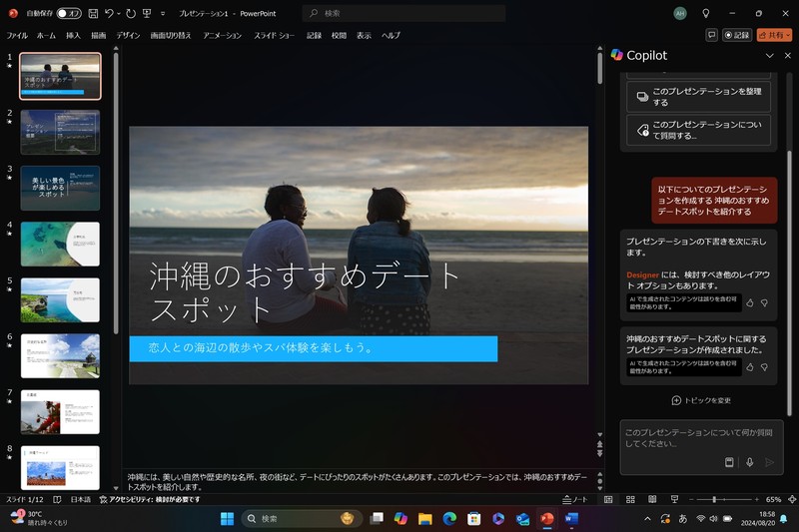Viewport: 799px width, 532px height.
Task: Click the Designer link in Copilot reply
Action: (x=642, y=274)
